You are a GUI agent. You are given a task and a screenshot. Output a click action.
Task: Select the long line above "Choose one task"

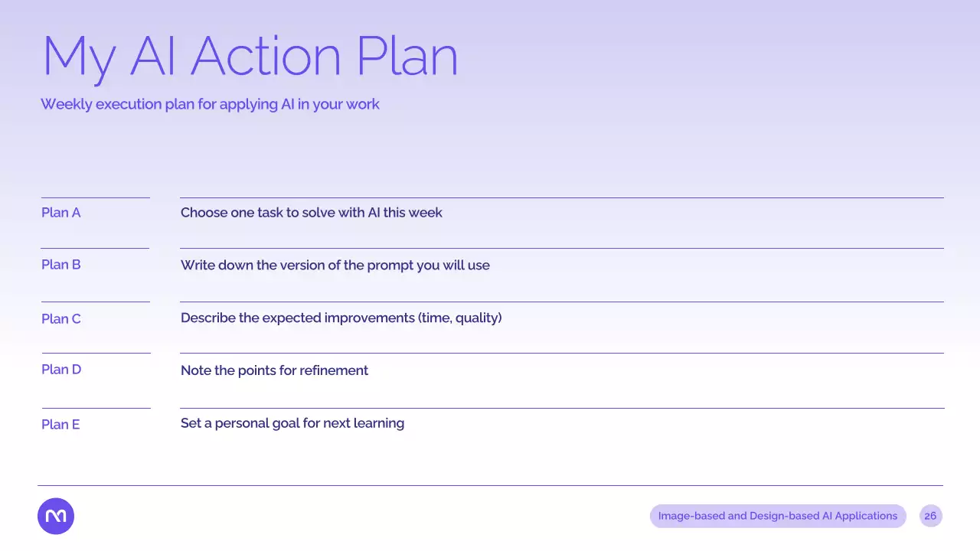point(561,197)
